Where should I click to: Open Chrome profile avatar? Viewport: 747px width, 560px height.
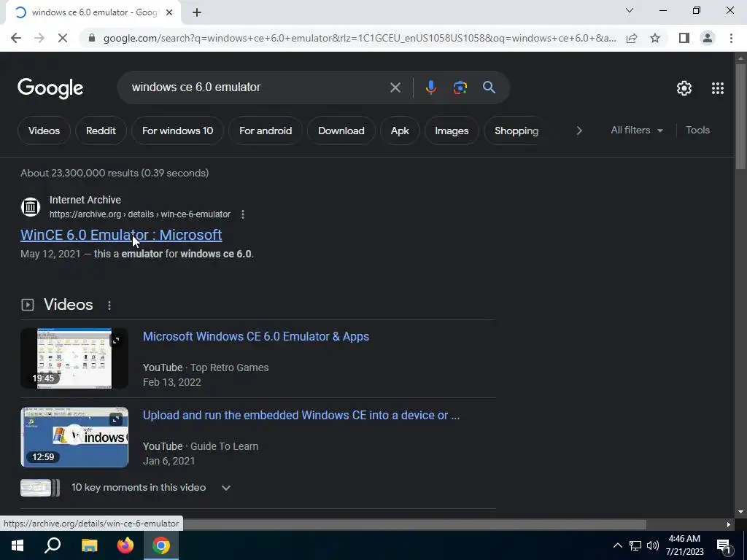(708, 38)
